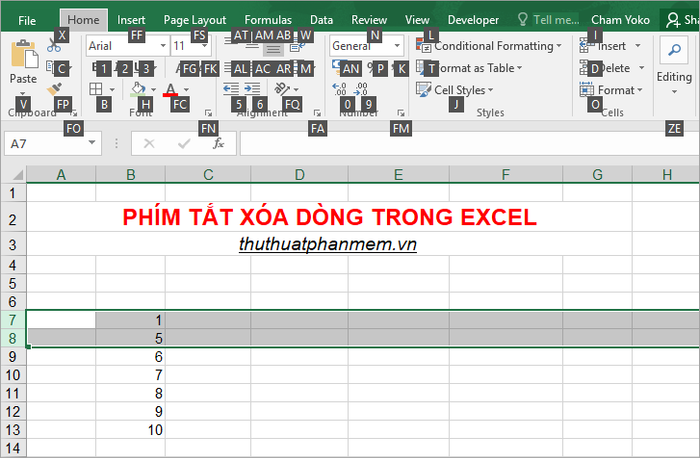Image resolution: width=700 pixels, height=458 pixels.
Task: Open the thuthuatphanmem.vn hyperlink
Action: tap(328, 244)
